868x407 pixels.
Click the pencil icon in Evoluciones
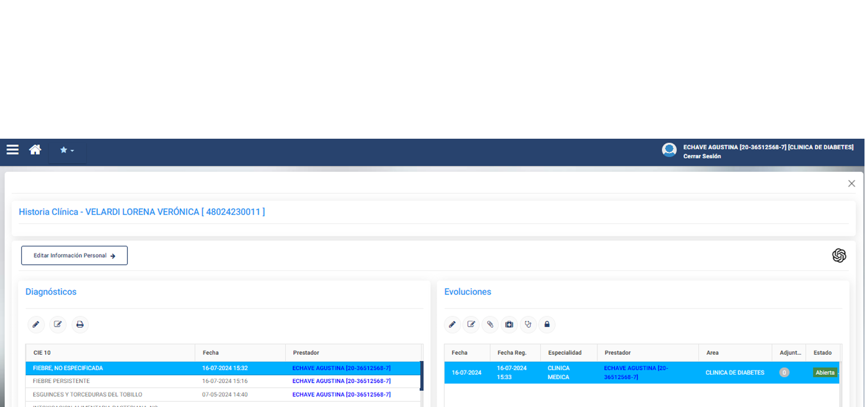452,325
